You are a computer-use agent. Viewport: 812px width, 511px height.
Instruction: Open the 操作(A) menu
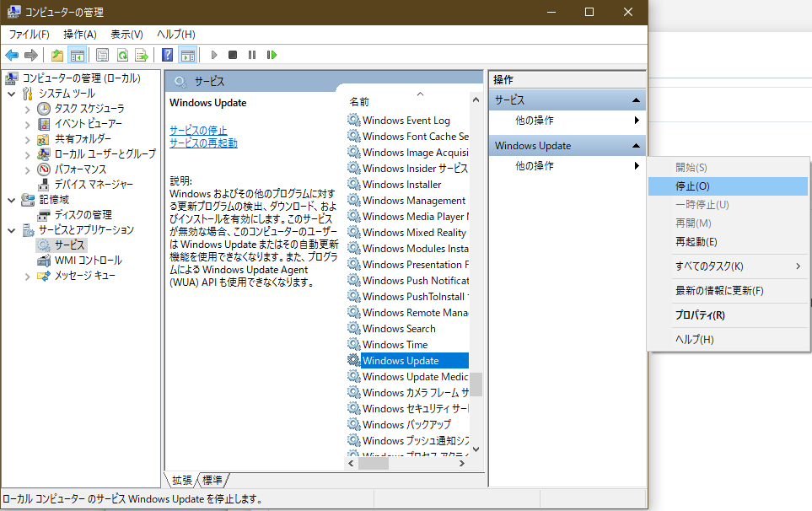(x=79, y=34)
